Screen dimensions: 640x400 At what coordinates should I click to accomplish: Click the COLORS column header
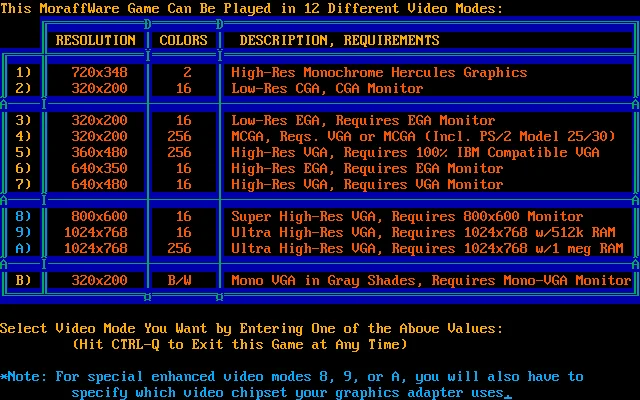pyautogui.click(x=183, y=40)
